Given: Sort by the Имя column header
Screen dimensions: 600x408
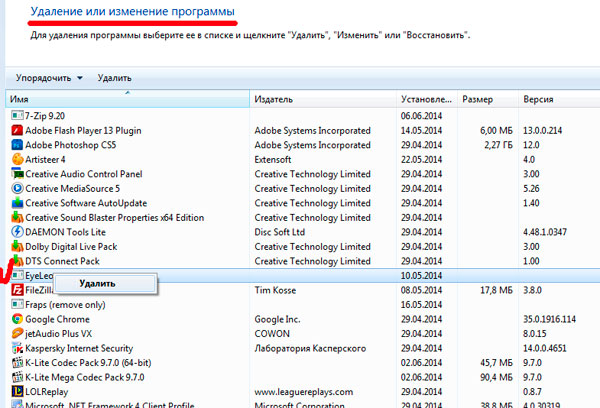Looking at the screenshot, I should pos(127,100).
